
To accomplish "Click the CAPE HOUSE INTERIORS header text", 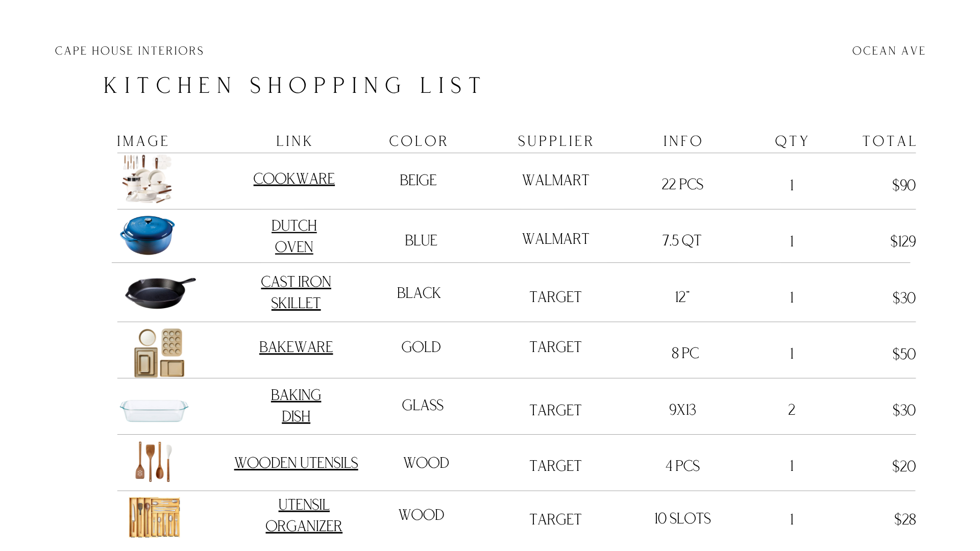I will tap(129, 51).
